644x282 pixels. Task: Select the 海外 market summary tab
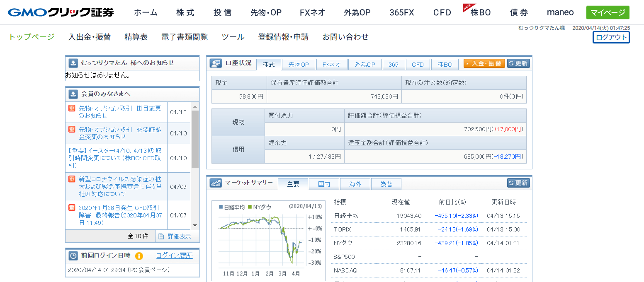point(355,184)
